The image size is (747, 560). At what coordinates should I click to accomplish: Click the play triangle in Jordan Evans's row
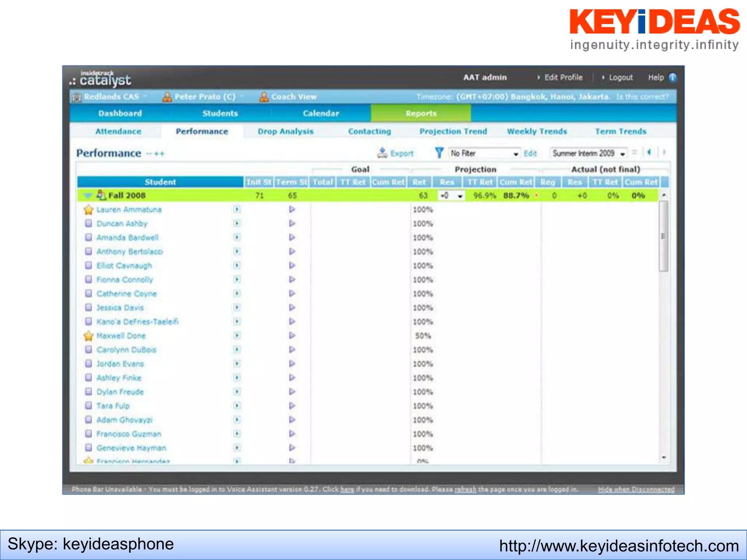[x=292, y=363]
